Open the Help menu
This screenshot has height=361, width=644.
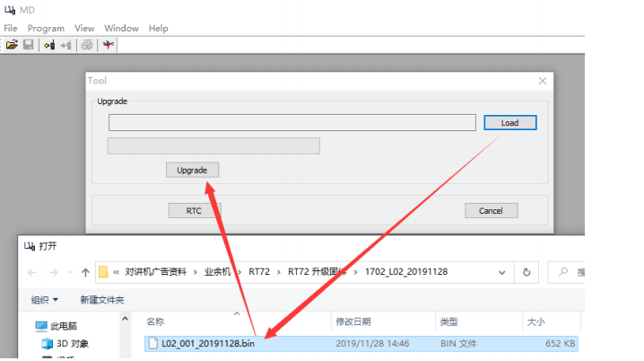click(159, 28)
